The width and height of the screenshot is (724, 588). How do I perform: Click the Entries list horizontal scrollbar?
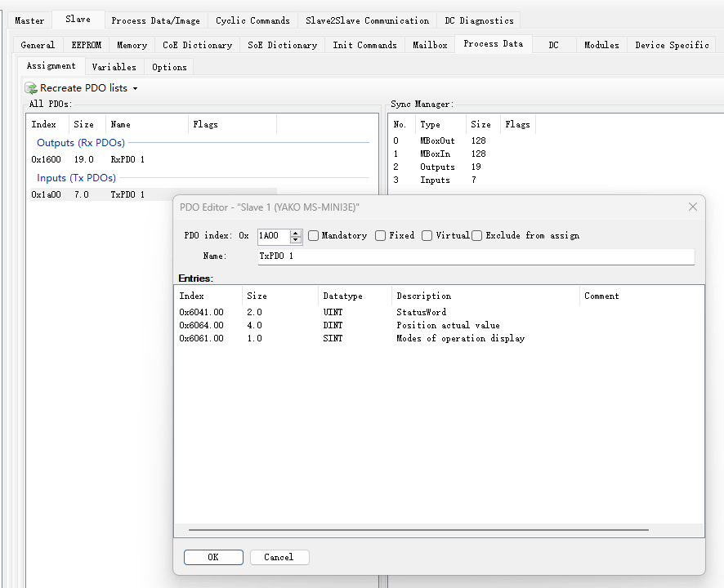tap(418, 530)
